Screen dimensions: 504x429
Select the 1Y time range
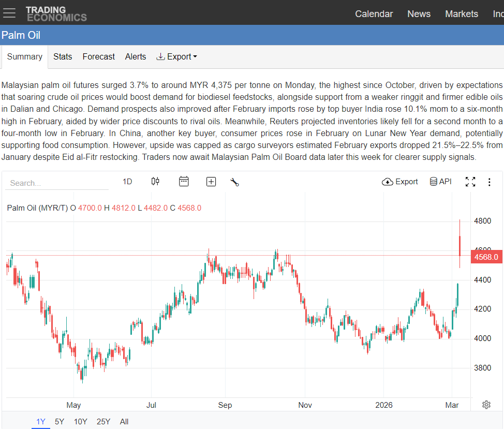41,422
